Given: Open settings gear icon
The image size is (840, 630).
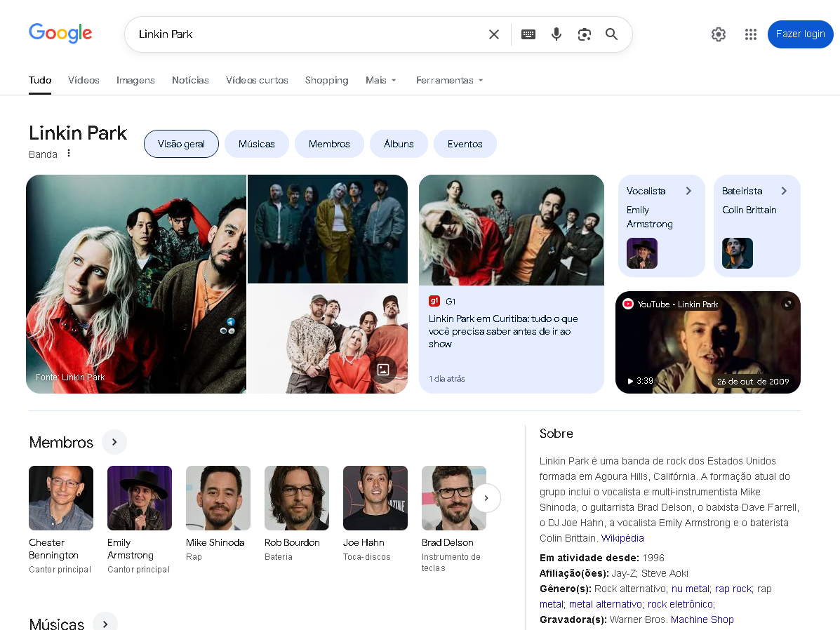Looking at the screenshot, I should click(x=719, y=34).
